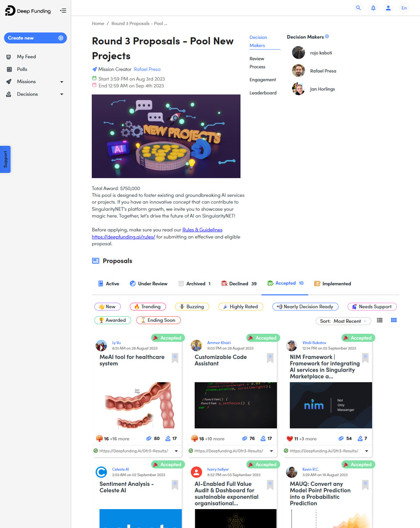Go to Home breadcrumb

[x=98, y=23]
